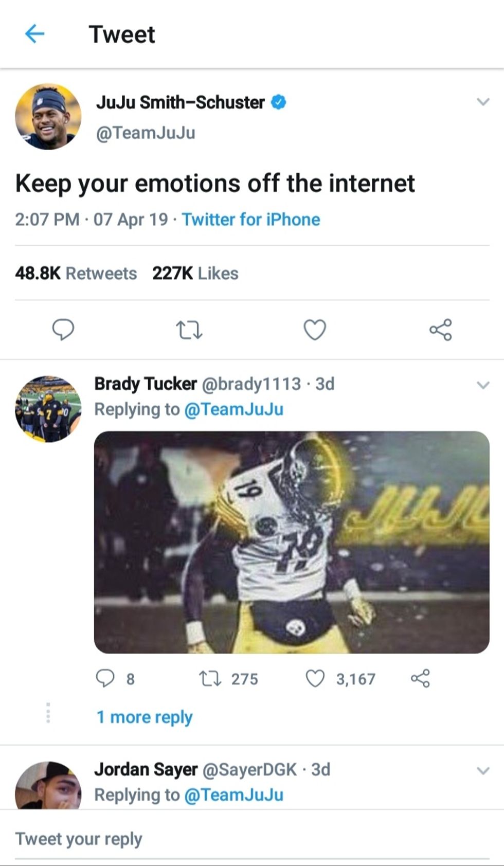Share the main tweet
The height and width of the screenshot is (866, 504).
441,330
